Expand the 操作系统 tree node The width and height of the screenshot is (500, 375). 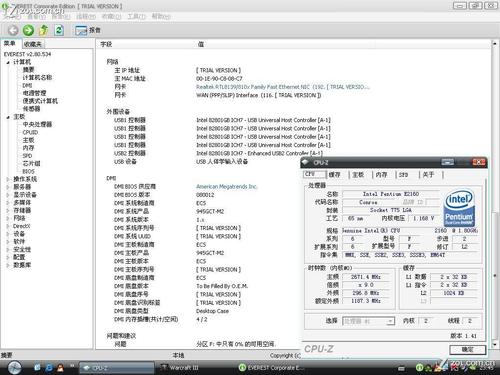click(x=8, y=179)
